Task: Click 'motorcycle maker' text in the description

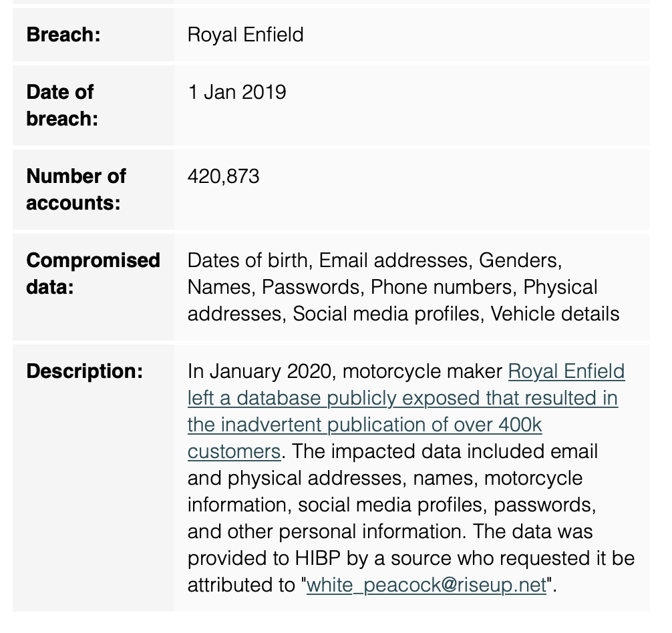Action: pos(423,371)
